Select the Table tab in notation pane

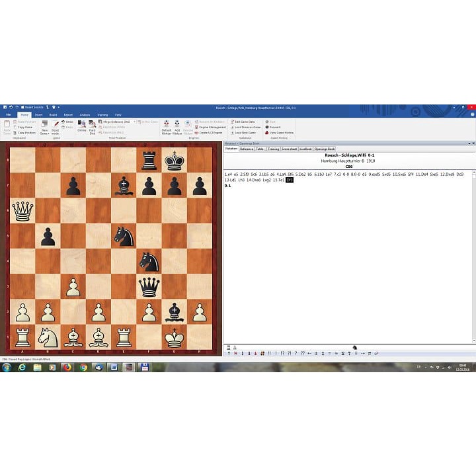[x=260, y=149]
